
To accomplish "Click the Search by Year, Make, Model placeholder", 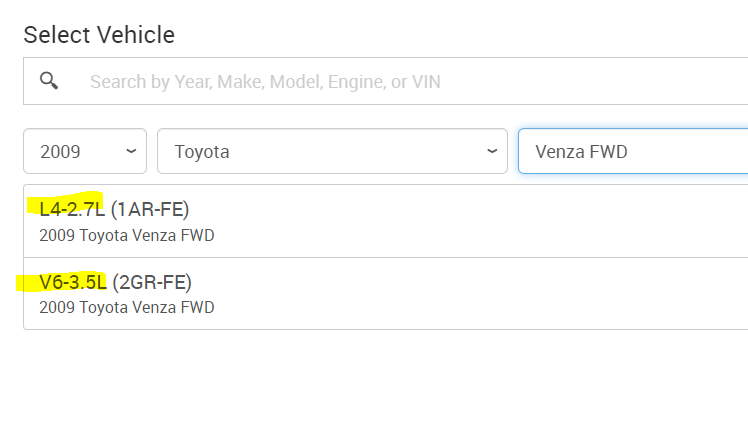I will (x=265, y=82).
